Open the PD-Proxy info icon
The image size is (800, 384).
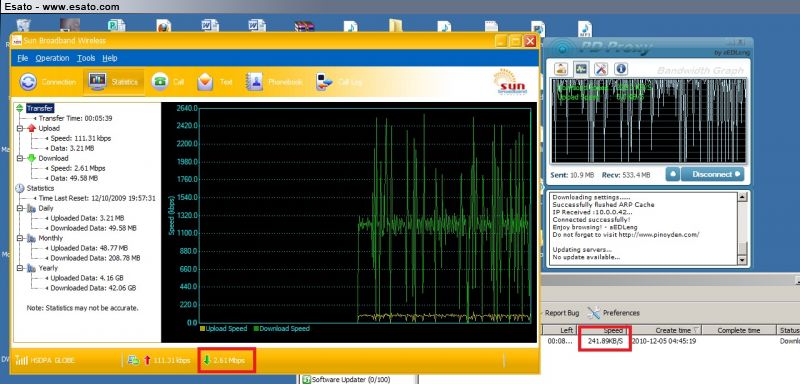[620, 68]
